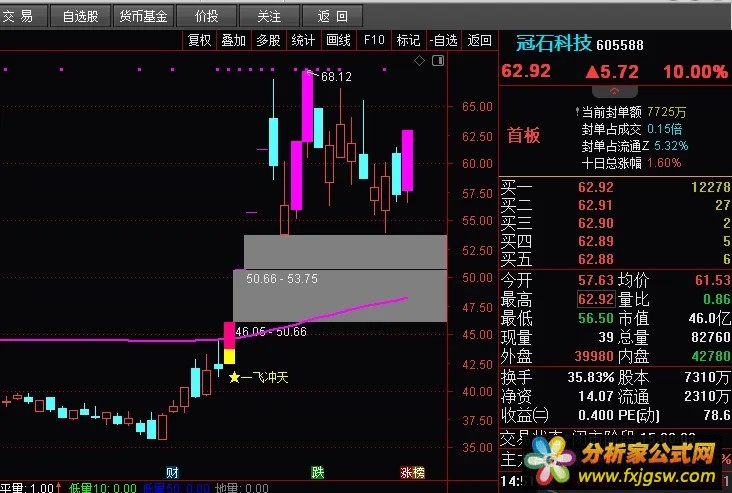732x493 pixels.
Task: Open 统计 statistics toolbar item
Action: (x=303, y=41)
